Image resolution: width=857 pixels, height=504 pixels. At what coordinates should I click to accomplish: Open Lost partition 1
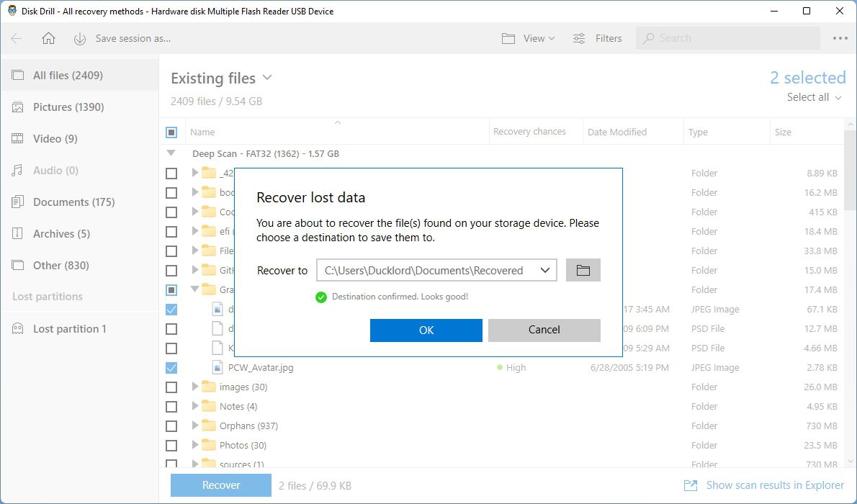[x=80, y=328]
